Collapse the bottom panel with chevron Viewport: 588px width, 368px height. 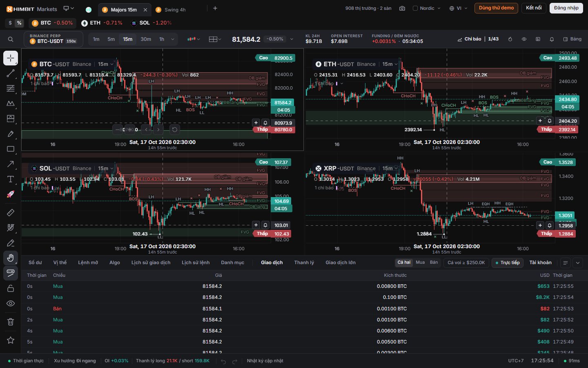pyautogui.click(x=578, y=263)
